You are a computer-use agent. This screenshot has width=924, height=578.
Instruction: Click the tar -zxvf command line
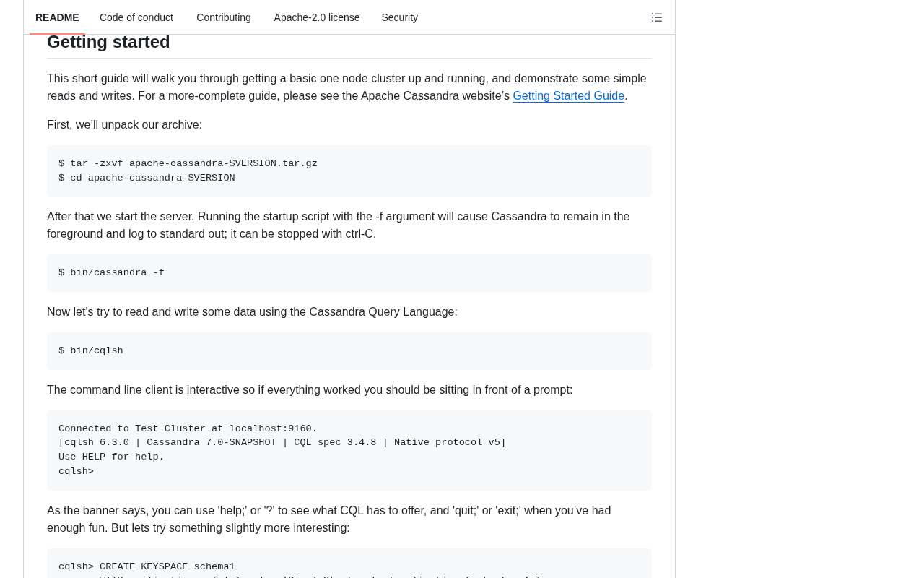tap(188, 164)
